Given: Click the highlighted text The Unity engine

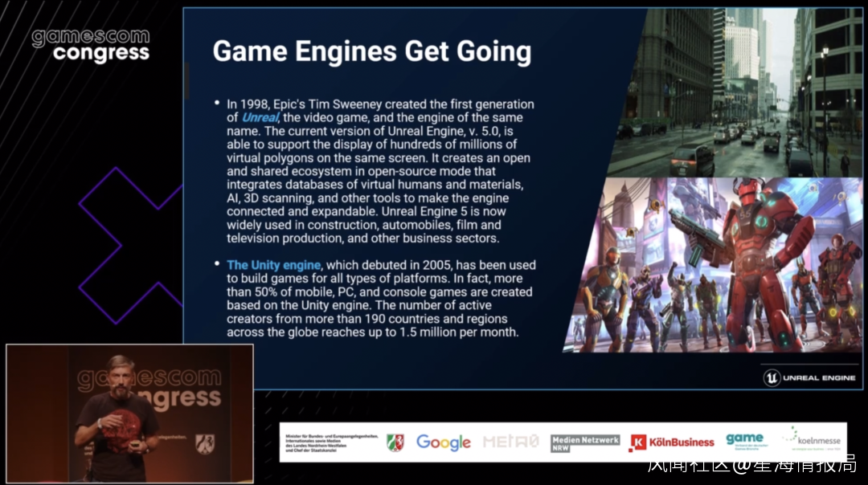Looking at the screenshot, I should pos(273,265).
